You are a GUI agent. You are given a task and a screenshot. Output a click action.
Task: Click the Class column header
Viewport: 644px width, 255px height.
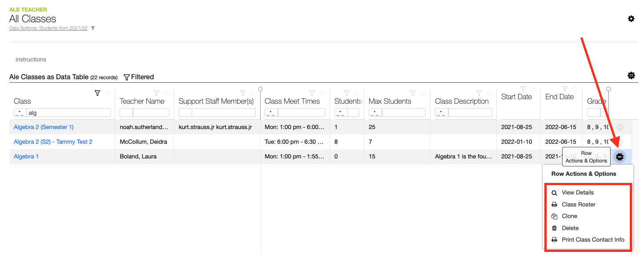coord(22,101)
